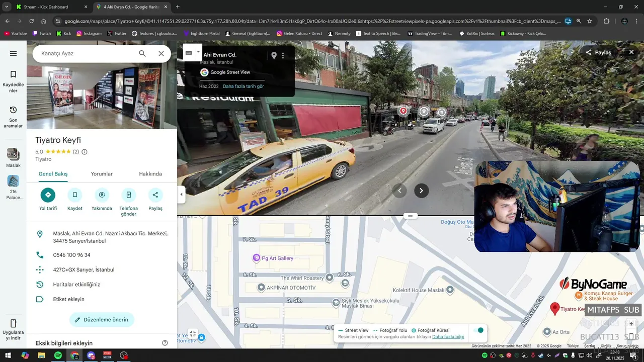Collapse the side panel arrow
This screenshot has height=362, width=644.
(182, 195)
